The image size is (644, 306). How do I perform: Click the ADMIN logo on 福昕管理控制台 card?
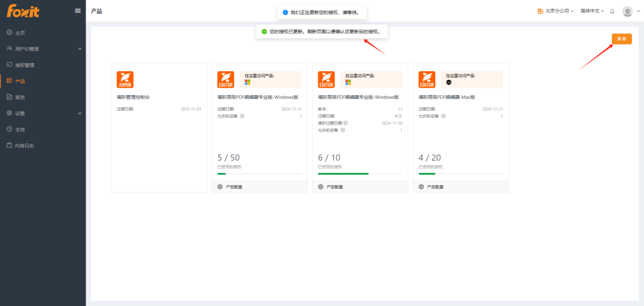(x=125, y=79)
